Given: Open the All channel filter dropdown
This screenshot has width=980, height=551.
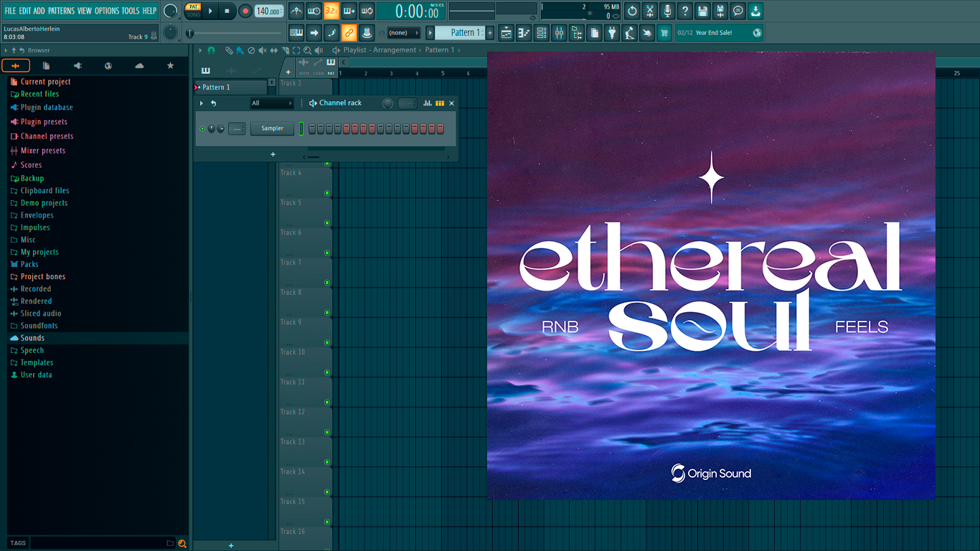Looking at the screenshot, I should (272, 103).
